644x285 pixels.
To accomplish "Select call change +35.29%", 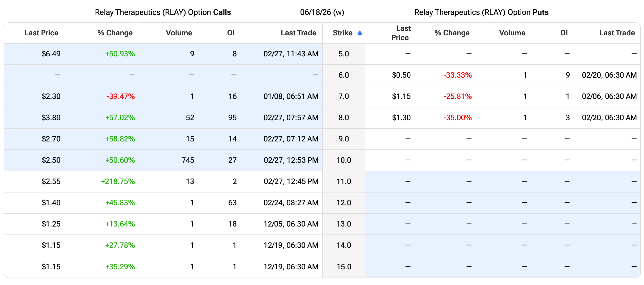I will pos(120,267).
